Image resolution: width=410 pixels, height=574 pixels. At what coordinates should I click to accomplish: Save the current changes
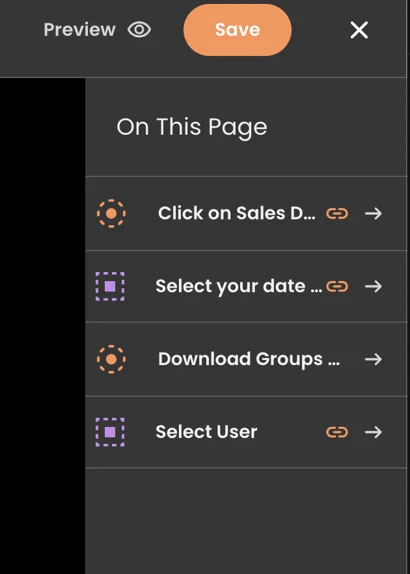(237, 30)
